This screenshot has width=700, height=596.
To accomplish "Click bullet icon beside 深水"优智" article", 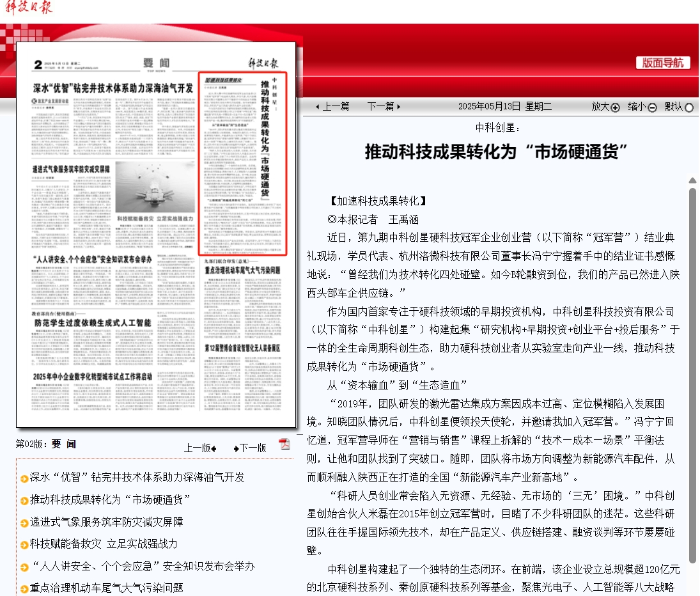I will (24, 479).
